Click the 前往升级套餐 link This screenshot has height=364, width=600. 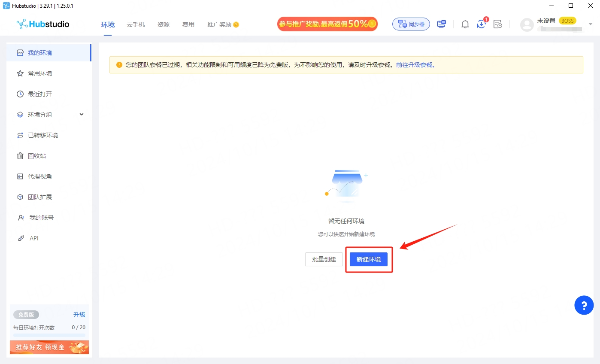tap(415, 65)
